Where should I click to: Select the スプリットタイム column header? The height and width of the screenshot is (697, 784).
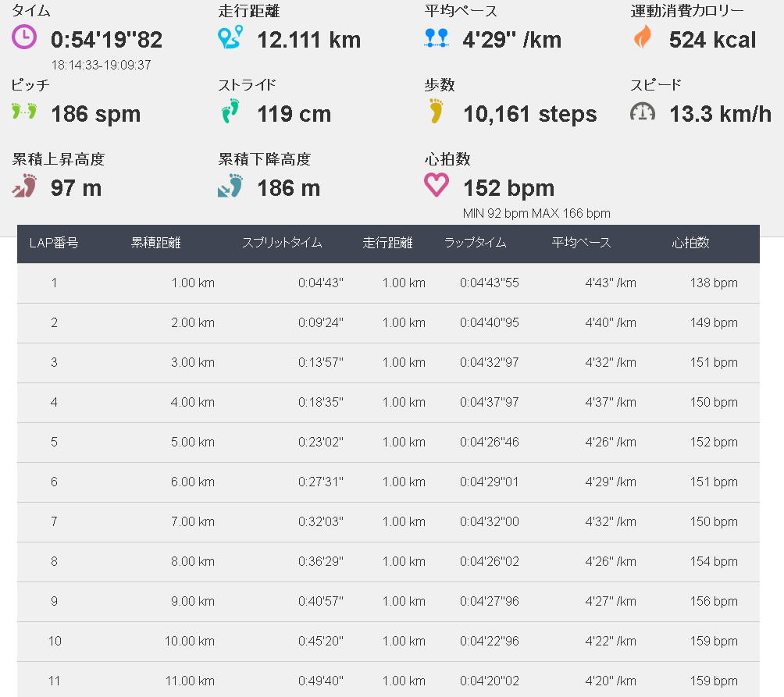282,243
